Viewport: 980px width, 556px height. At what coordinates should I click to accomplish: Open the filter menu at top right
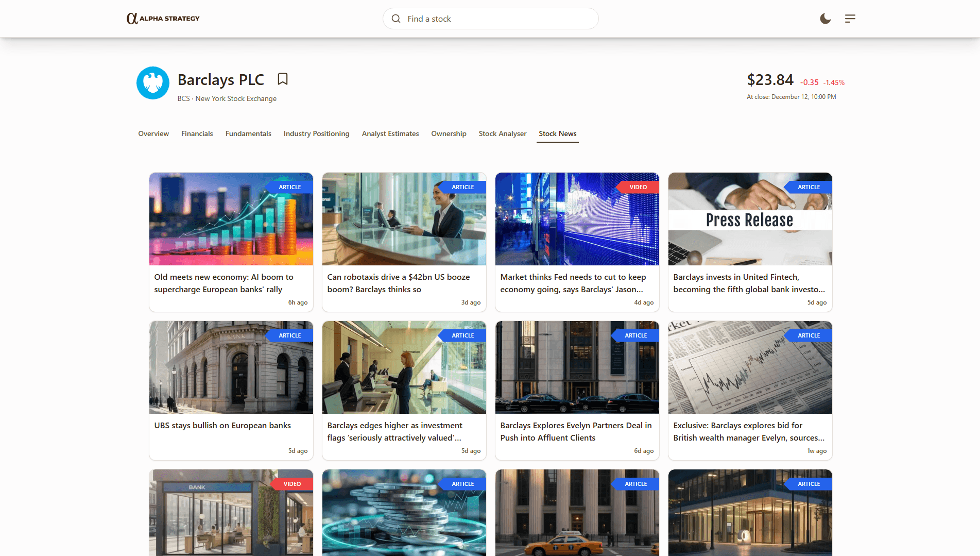point(850,19)
